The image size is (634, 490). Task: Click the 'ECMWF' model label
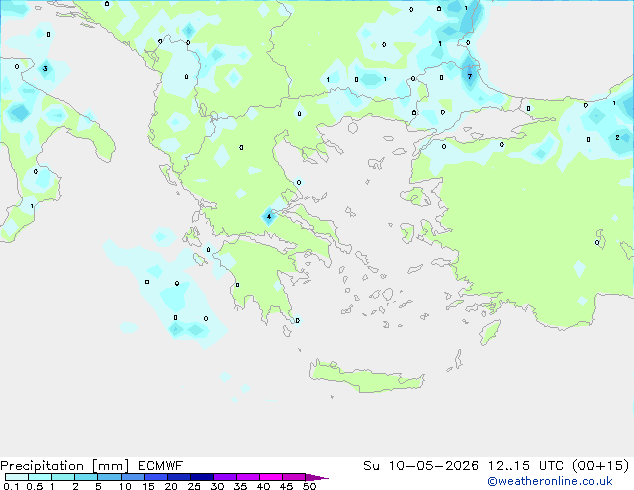pos(161,466)
